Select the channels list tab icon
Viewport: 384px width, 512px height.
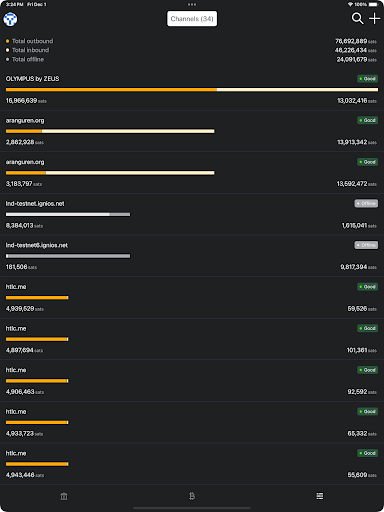pyautogui.click(x=320, y=496)
